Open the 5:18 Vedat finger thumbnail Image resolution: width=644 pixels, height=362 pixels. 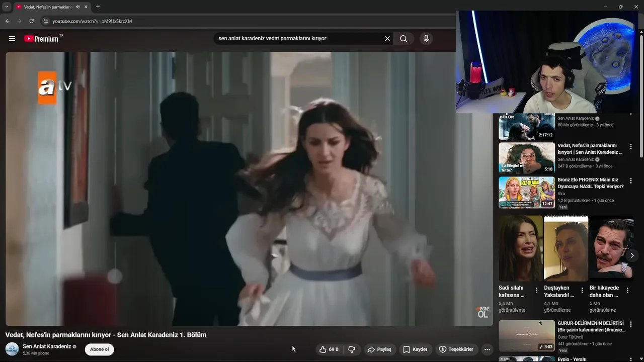527,158
